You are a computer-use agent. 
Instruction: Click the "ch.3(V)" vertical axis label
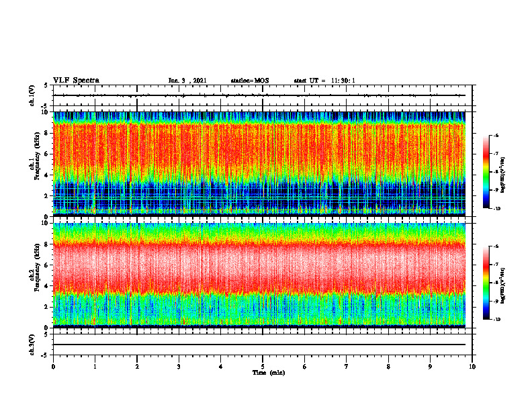click(32, 345)
